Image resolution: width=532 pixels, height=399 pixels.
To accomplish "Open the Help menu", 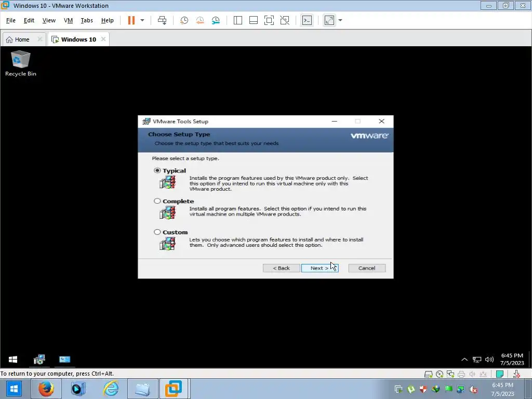I will (107, 20).
